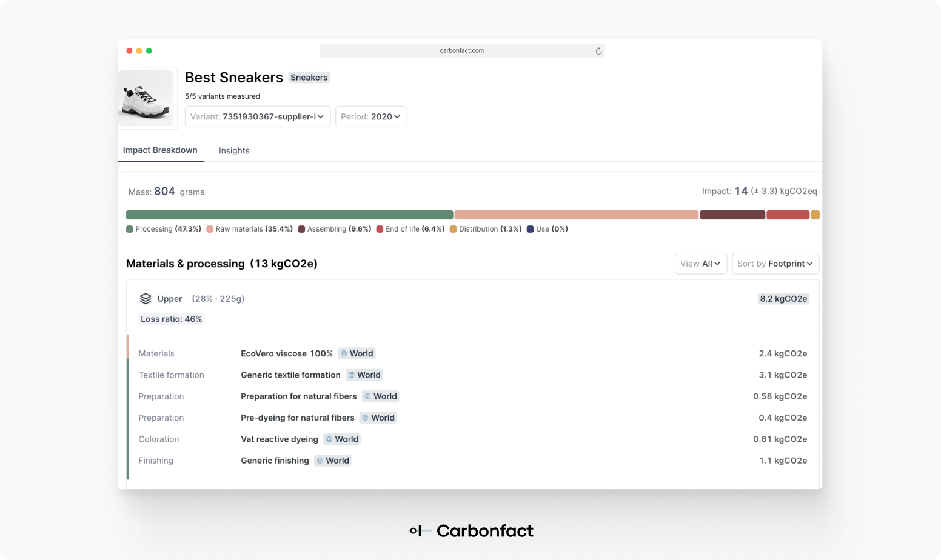The height and width of the screenshot is (560, 941).
Task: Click the Best Sneakers product title
Action: [x=234, y=78]
